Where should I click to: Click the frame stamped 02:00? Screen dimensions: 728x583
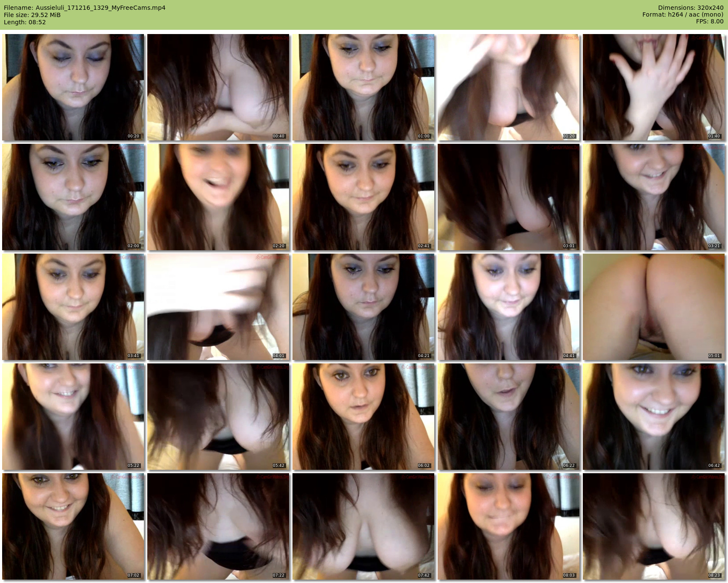point(73,197)
